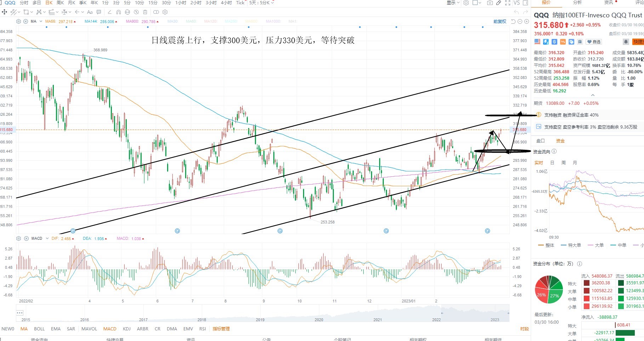Image resolution: width=644 pixels, height=341 pixels.
Task: Open drawing tool settings gear
Action: pyautogui.click(x=165, y=12)
